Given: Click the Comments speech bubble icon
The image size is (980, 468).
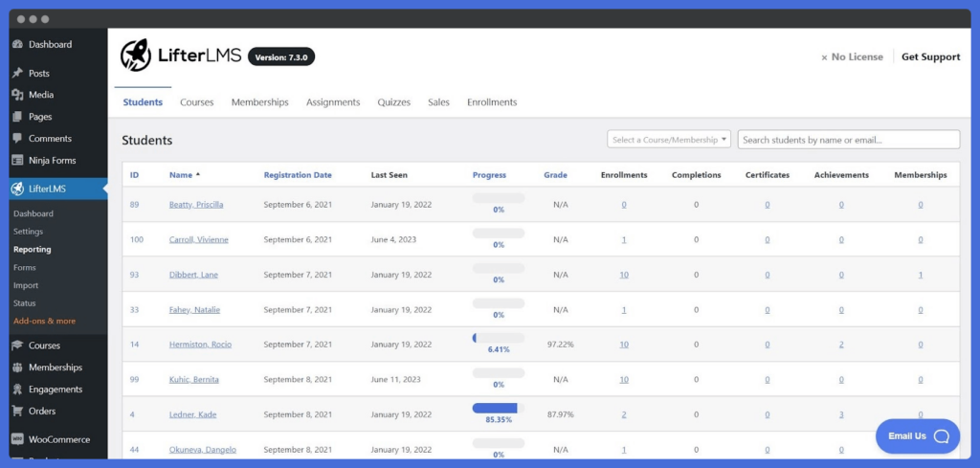Looking at the screenshot, I should [x=17, y=139].
